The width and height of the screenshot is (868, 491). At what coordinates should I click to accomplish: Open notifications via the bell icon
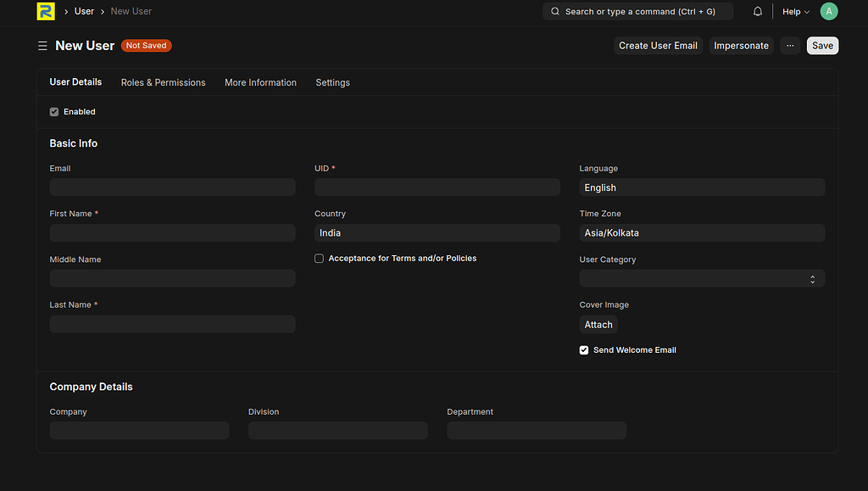(757, 11)
